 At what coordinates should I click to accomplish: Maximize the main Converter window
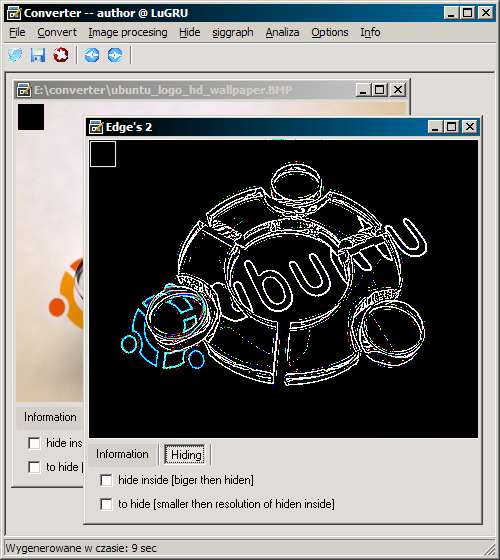tap(468, 13)
